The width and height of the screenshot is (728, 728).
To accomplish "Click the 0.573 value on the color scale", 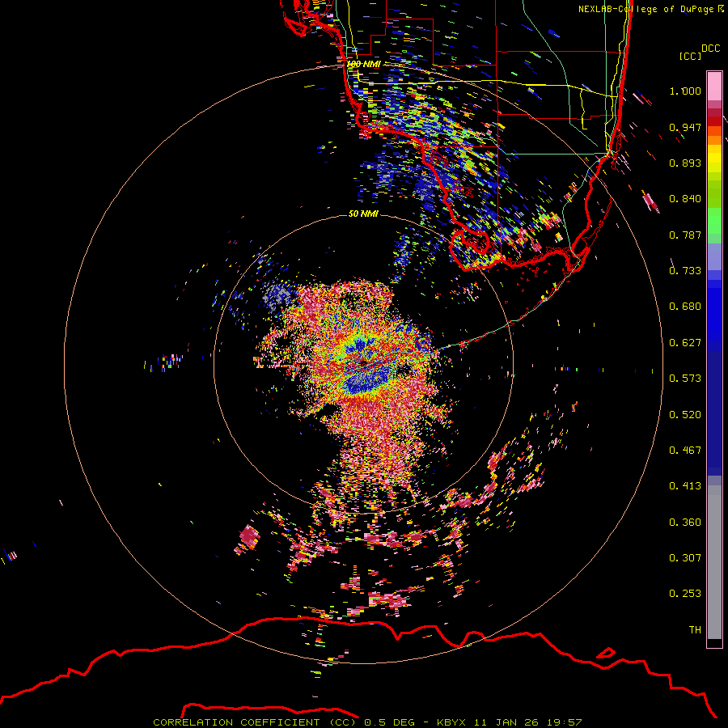I will click(x=685, y=379).
